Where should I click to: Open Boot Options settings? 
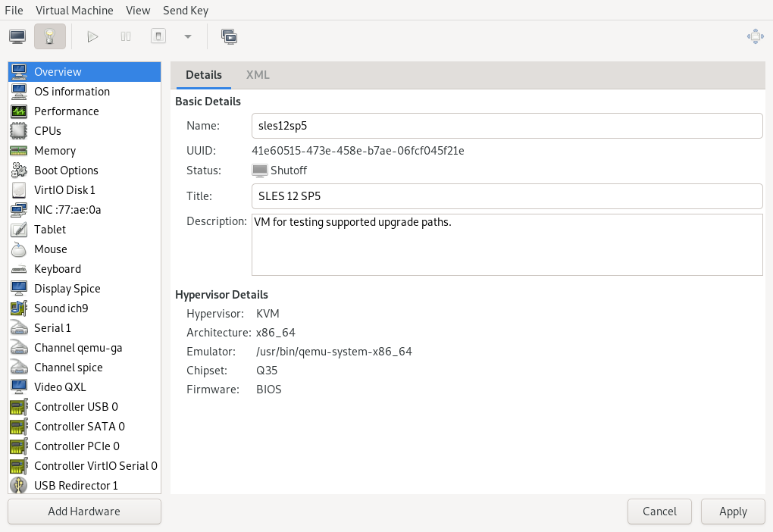tap(66, 171)
